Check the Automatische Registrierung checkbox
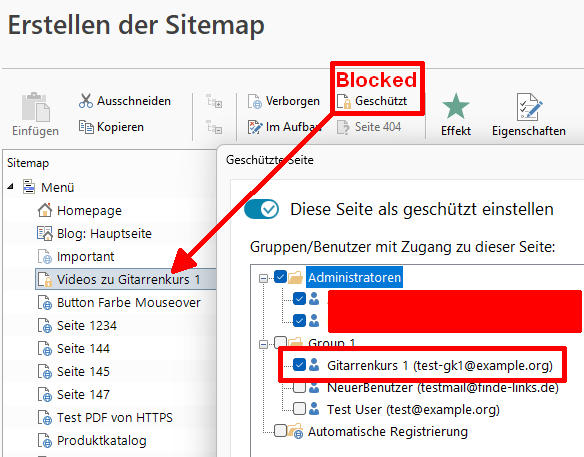Image resolution: width=584 pixels, height=457 pixels. point(280,431)
